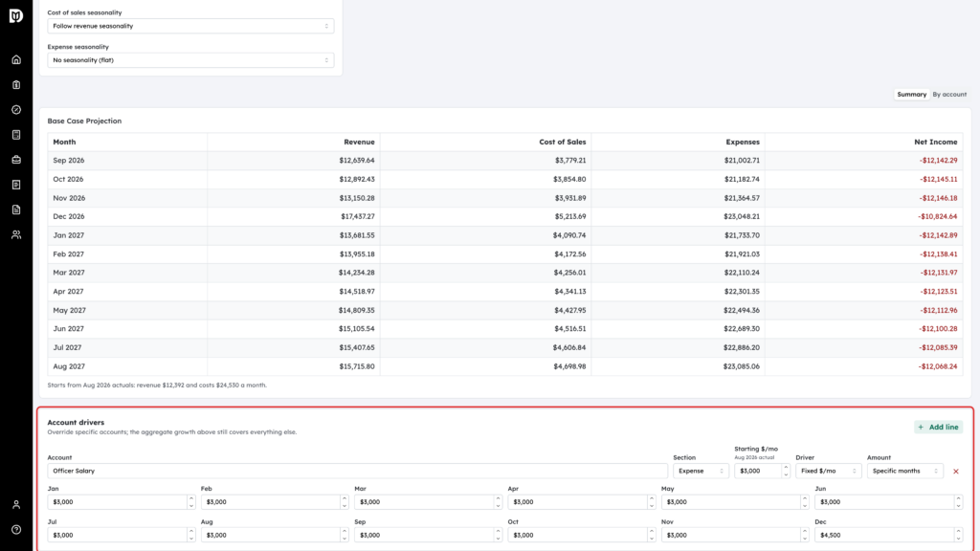980x551 pixels.
Task: Adjust the Feb amount stepper arrows
Action: [x=345, y=502]
